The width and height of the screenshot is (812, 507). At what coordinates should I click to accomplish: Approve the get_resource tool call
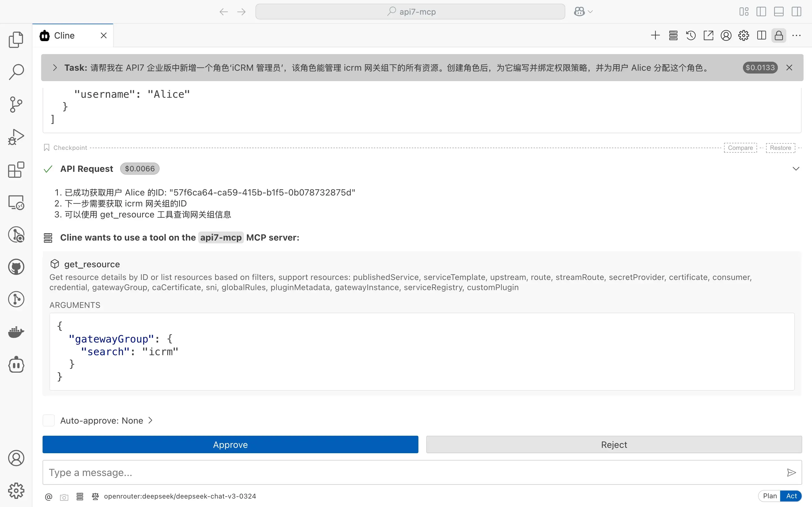coord(230,444)
